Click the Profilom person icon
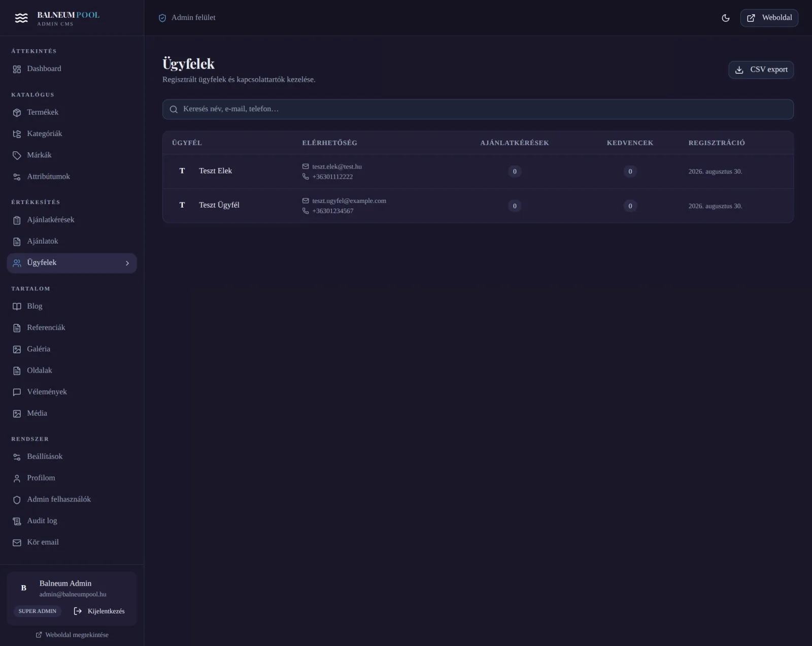The height and width of the screenshot is (646, 812). pyautogui.click(x=17, y=478)
